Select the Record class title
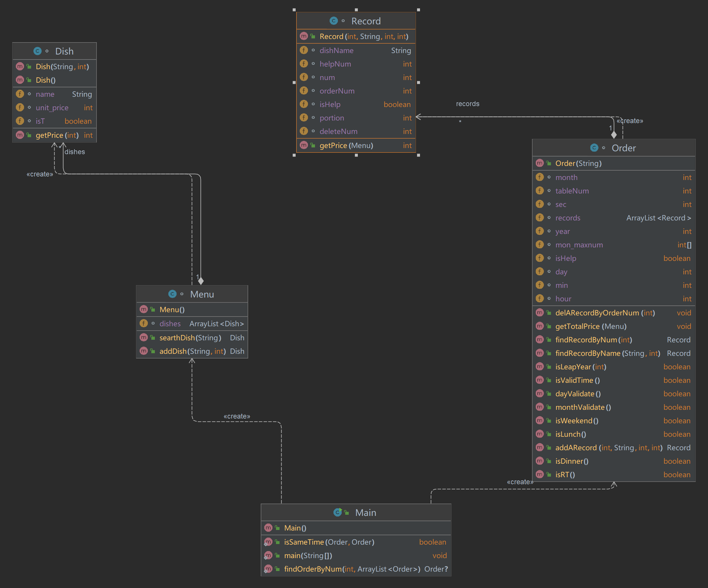Screen dimensions: 708x588 [x=366, y=21]
